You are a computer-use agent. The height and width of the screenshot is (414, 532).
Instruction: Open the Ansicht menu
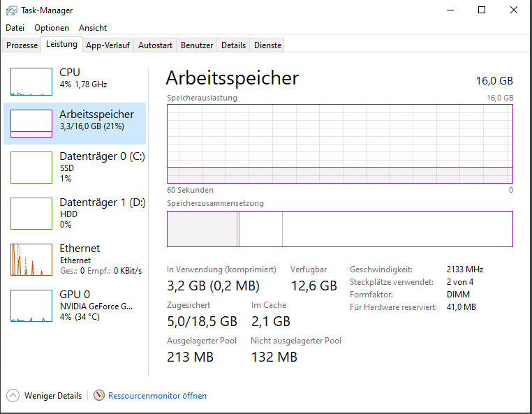[93, 28]
